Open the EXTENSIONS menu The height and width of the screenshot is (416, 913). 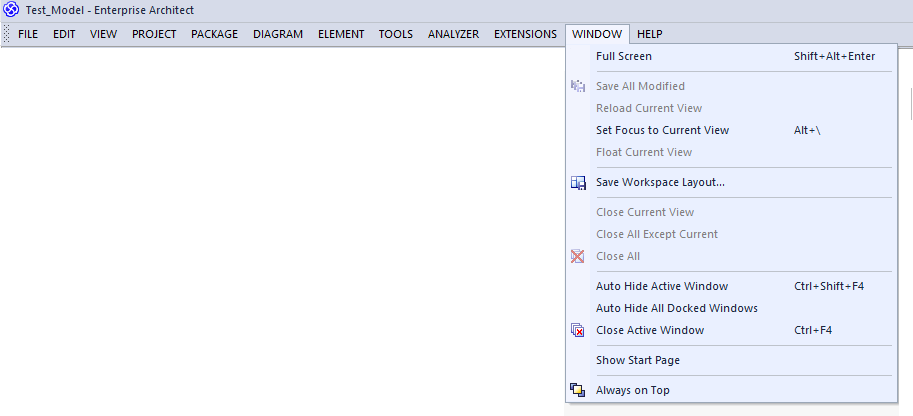[x=525, y=34]
